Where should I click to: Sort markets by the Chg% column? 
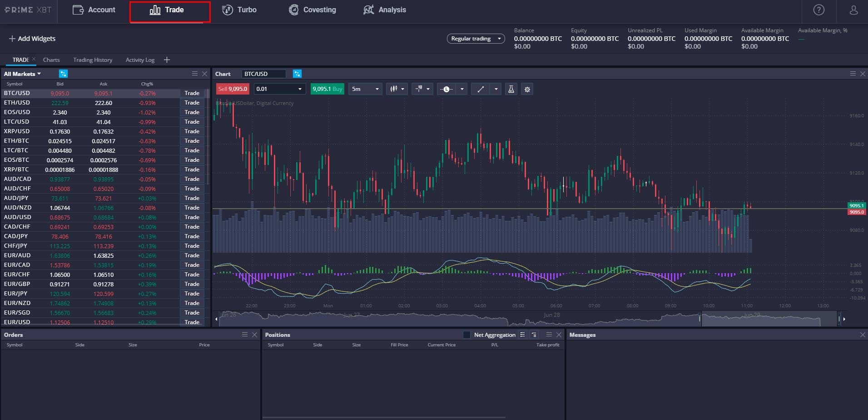pos(147,84)
